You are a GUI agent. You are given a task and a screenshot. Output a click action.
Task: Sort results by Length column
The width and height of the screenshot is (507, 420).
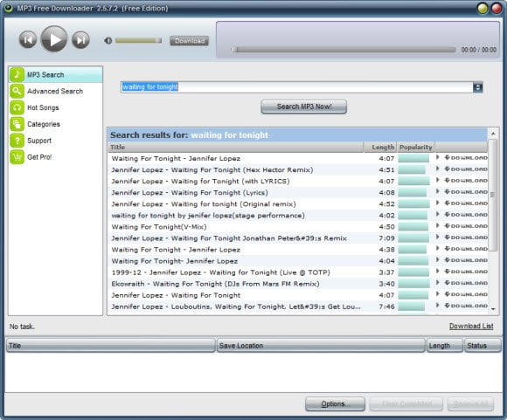coord(380,147)
